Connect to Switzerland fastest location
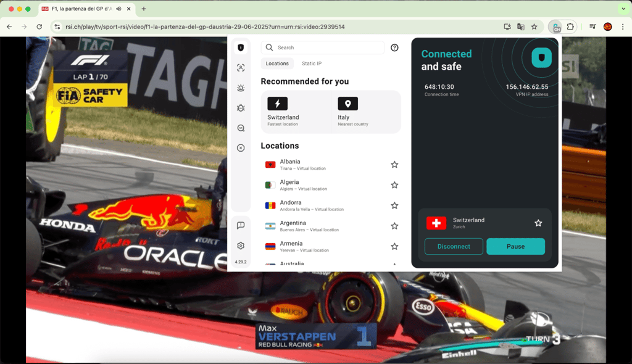The width and height of the screenshot is (632, 364). coord(296,112)
